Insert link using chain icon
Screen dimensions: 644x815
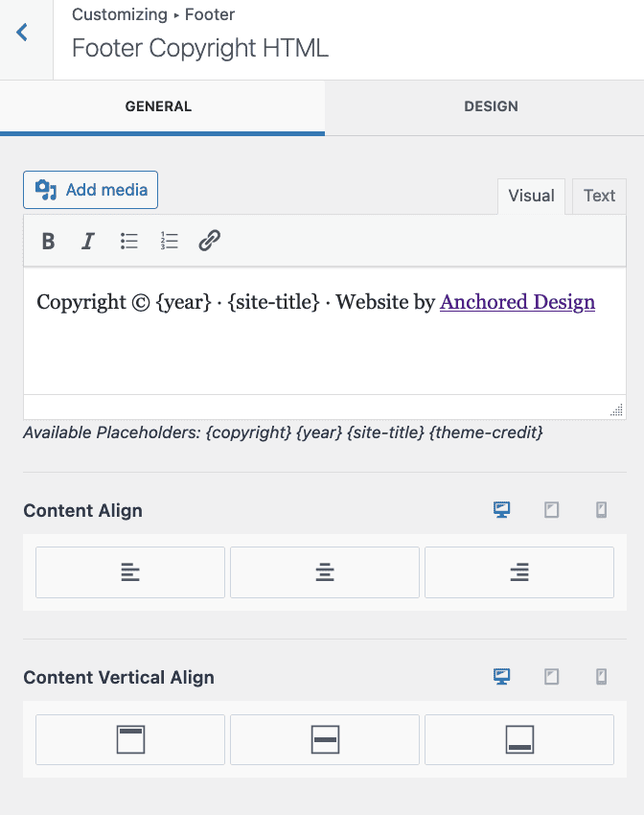click(209, 242)
